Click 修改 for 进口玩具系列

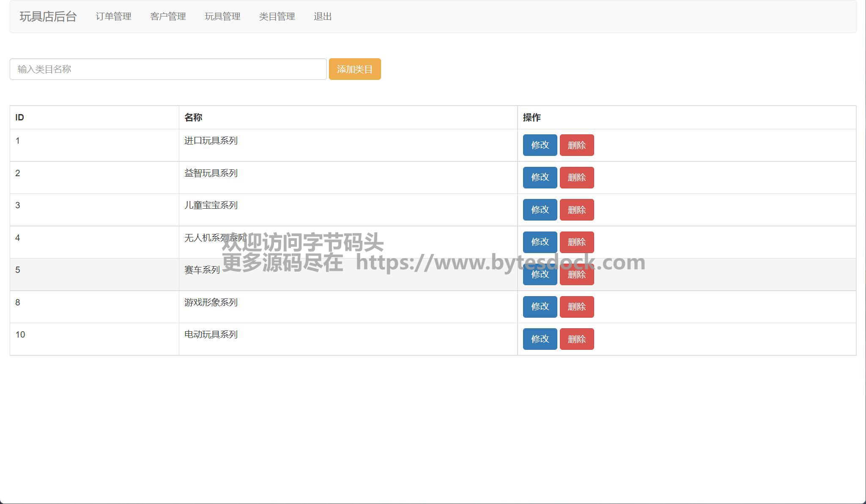click(540, 145)
